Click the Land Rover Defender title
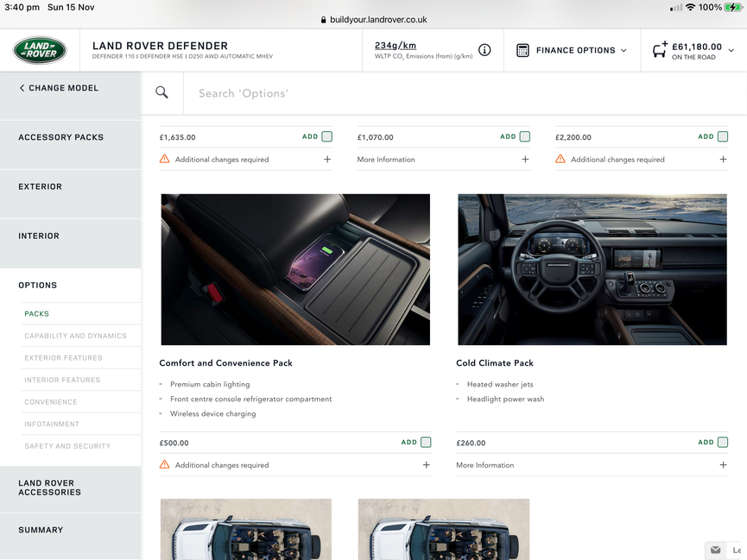This screenshot has height=560, width=747. tap(160, 46)
